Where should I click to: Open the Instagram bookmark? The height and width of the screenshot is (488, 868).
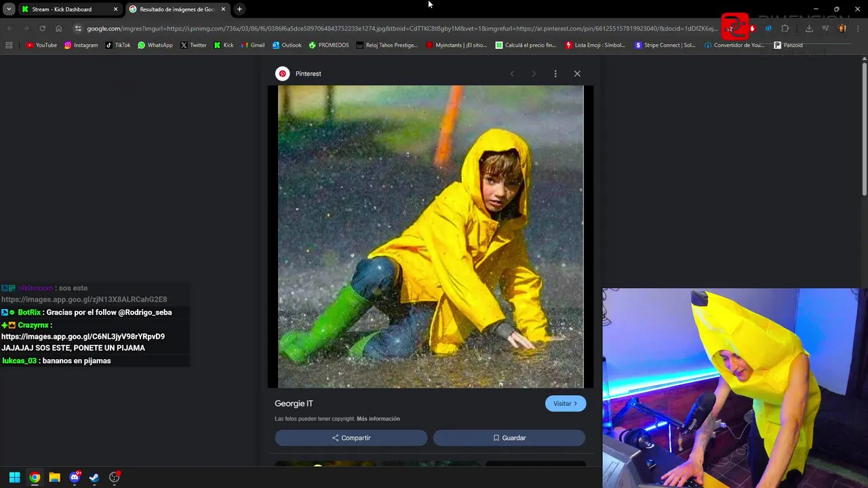[x=81, y=45]
